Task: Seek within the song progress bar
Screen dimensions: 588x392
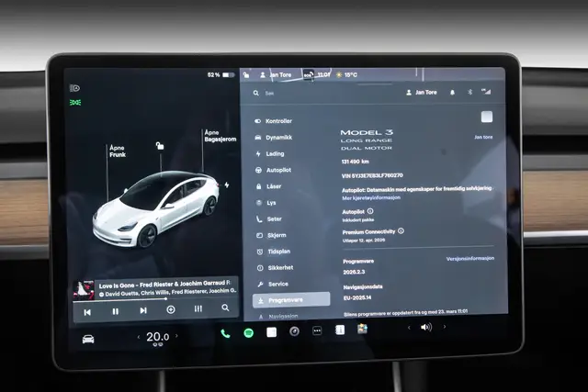Action: point(155,300)
